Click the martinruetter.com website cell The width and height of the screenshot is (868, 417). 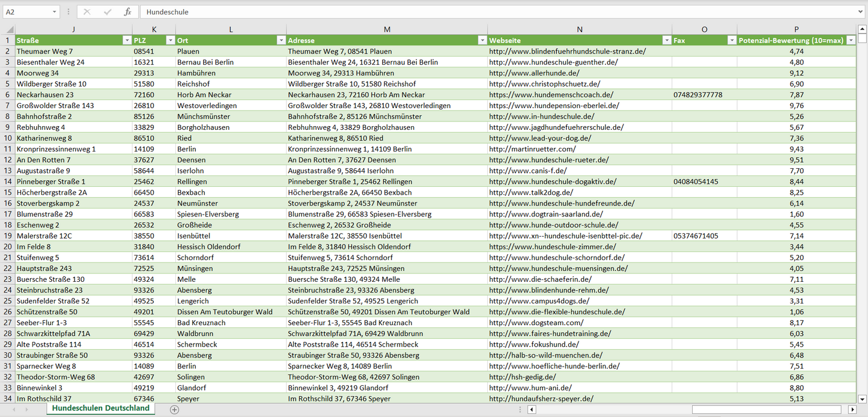coord(532,149)
